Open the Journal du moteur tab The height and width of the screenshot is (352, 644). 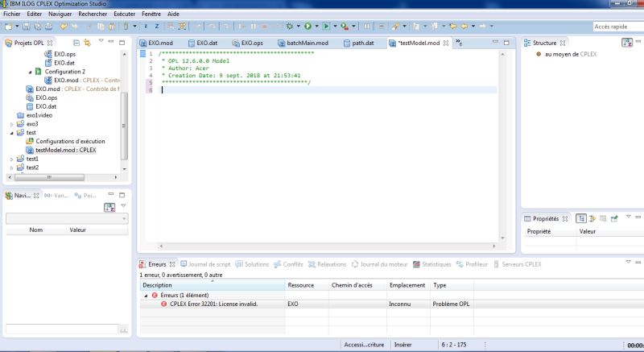tap(379, 264)
